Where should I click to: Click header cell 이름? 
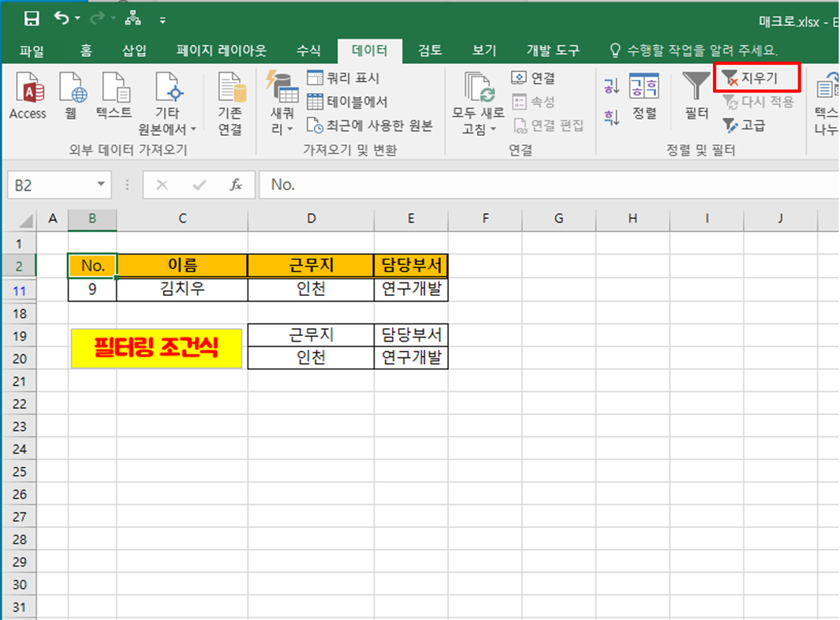coord(182,265)
